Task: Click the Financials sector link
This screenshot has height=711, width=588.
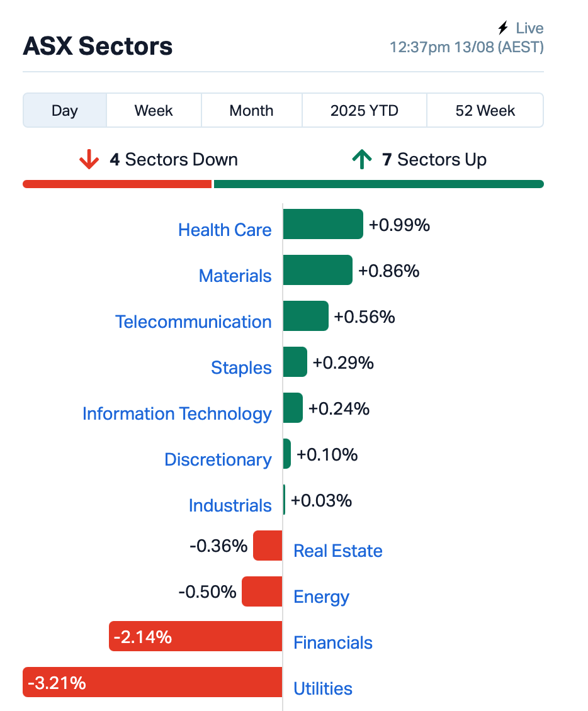Action: pos(333,643)
